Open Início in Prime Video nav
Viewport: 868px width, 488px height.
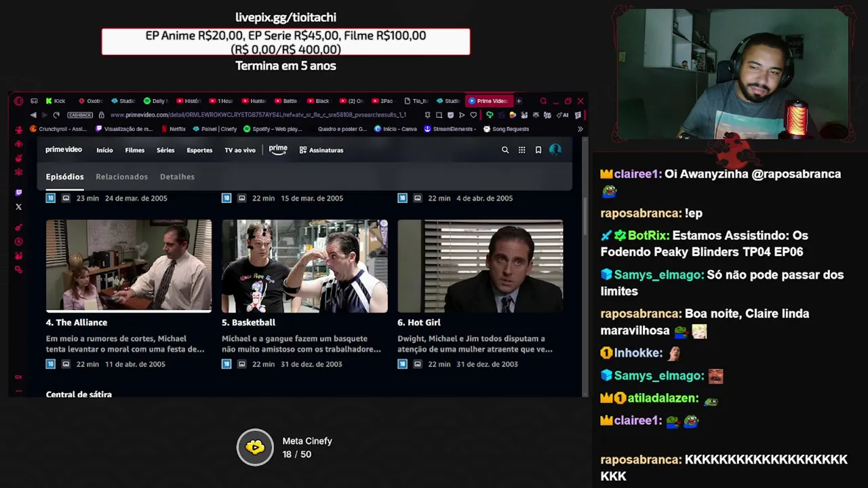(104, 150)
